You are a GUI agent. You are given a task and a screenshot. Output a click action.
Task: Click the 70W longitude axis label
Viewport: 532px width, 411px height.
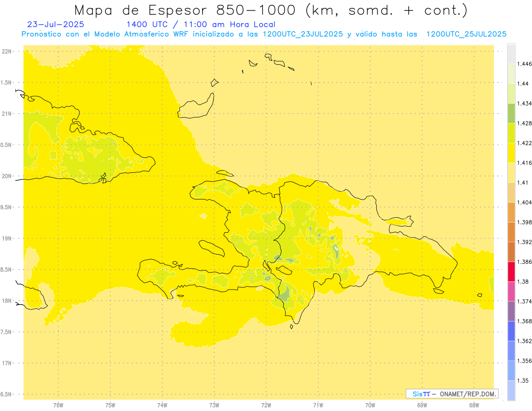coord(370,405)
